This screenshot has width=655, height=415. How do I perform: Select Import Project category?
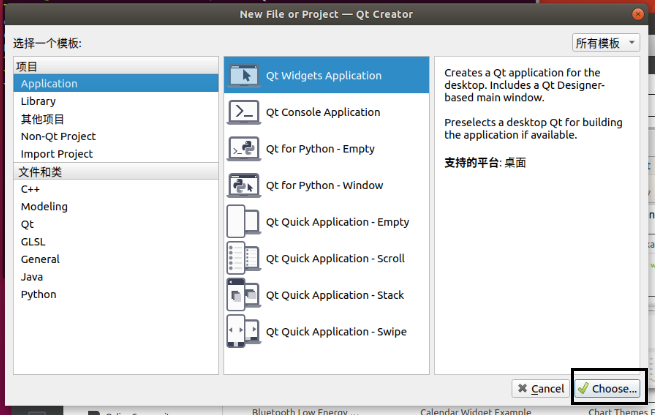pyautogui.click(x=57, y=154)
